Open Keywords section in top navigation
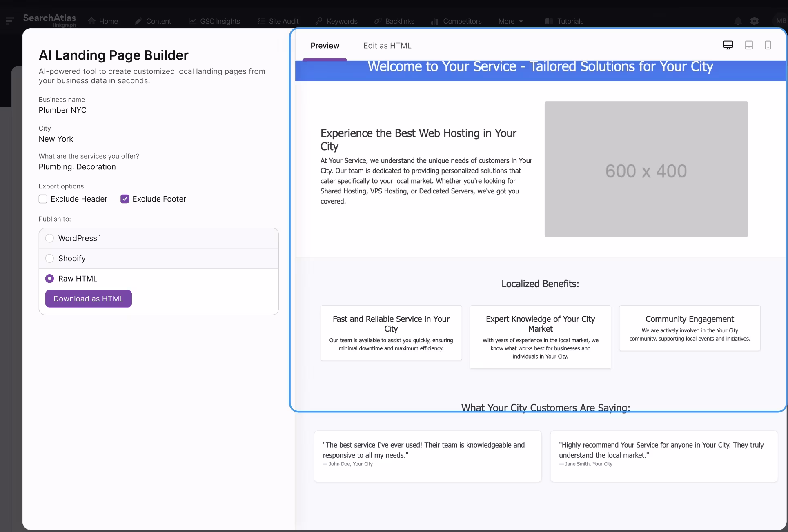The height and width of the screenshot is (532, 788). tap(336, 21)
